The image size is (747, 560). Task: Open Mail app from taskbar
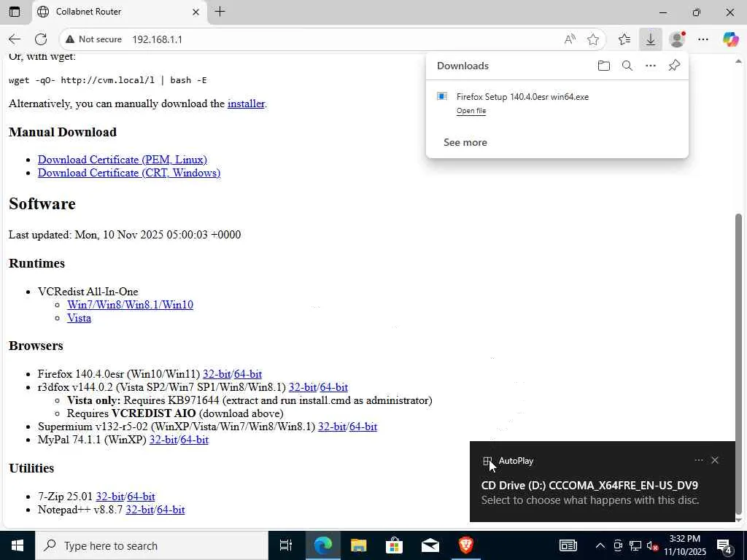pyautogui.click(x=430, y=545)
